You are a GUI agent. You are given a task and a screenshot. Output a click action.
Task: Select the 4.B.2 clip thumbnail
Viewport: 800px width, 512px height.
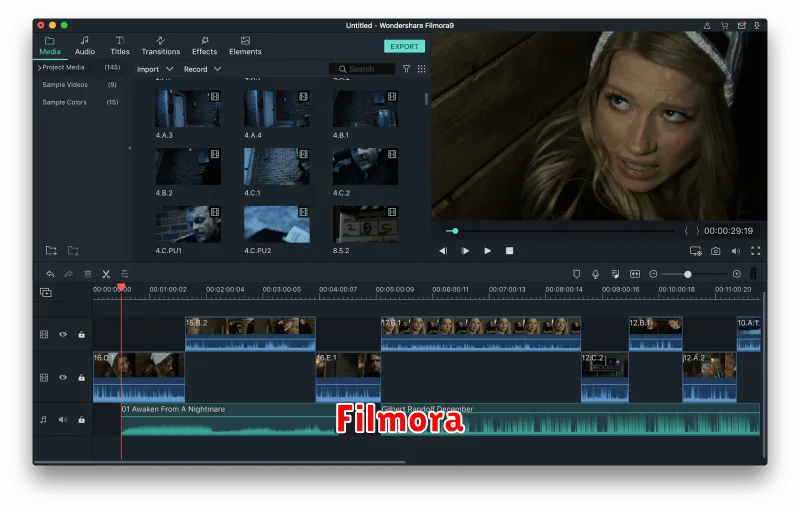(188, 166)
